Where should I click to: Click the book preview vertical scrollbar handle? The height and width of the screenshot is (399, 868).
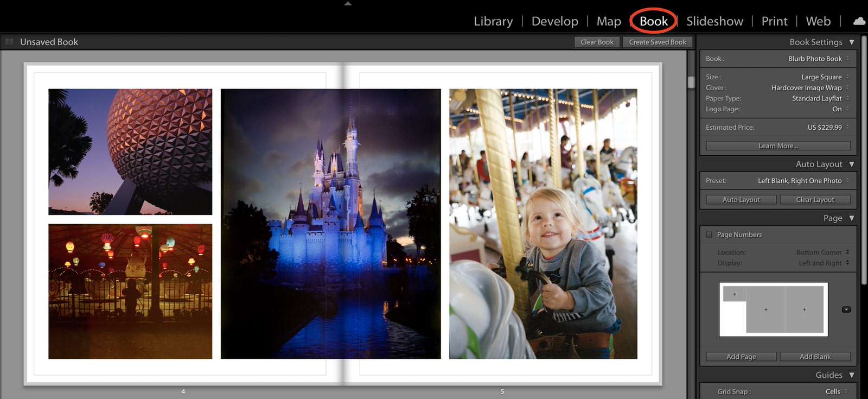pos(691,82)
